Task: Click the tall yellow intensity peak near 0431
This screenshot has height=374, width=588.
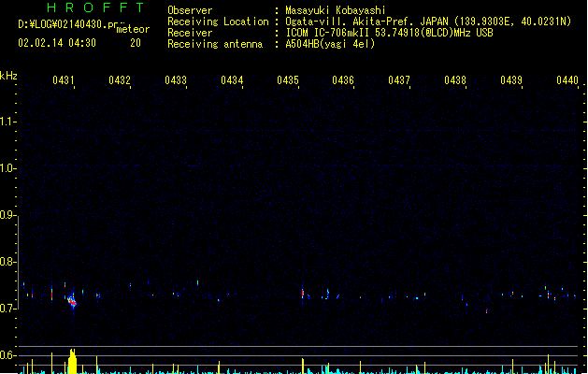Action: pos(72,361)
